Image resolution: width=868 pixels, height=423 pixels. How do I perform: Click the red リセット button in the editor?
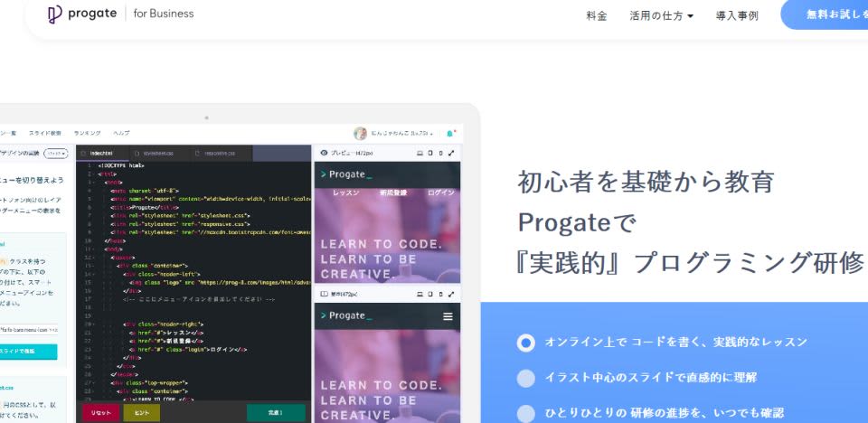[100, 412]
